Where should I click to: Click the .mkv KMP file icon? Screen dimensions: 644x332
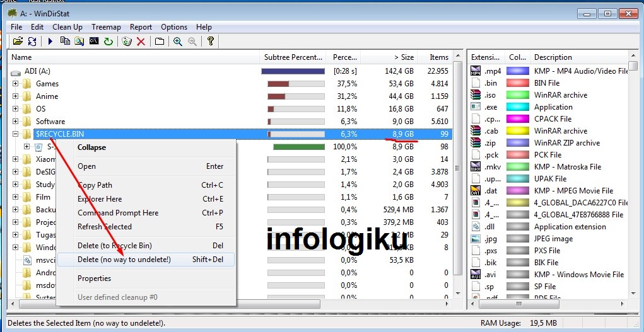[x=476, y=166]
